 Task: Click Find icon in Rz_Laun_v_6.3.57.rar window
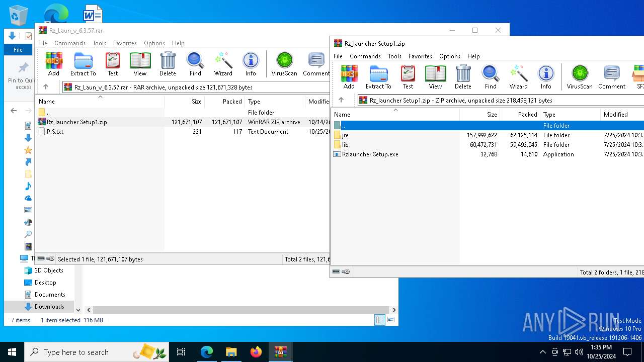point(195,64)
